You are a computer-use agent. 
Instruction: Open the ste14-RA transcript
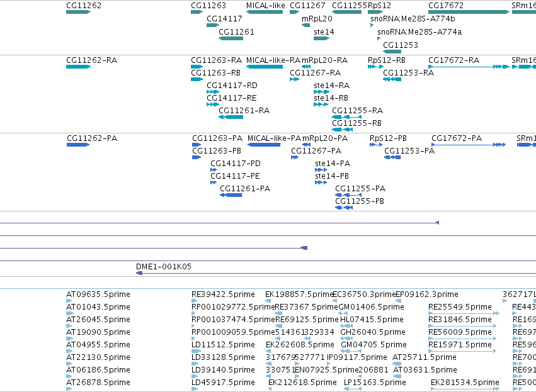tap(321, 92)
